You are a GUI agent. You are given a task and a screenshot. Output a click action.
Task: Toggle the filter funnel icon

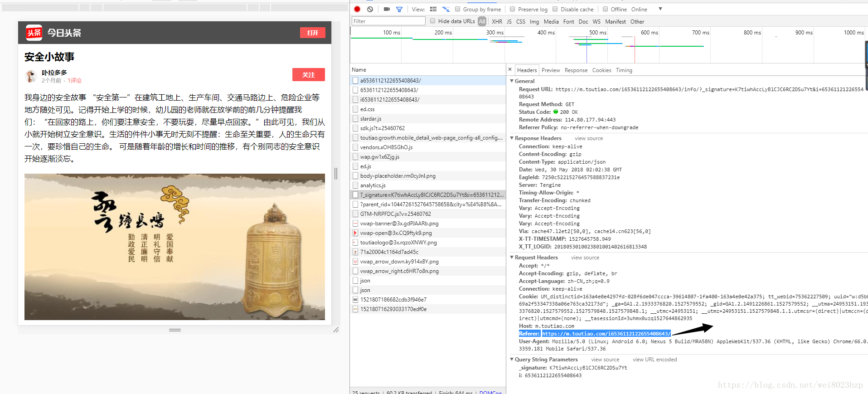(399, 9)
